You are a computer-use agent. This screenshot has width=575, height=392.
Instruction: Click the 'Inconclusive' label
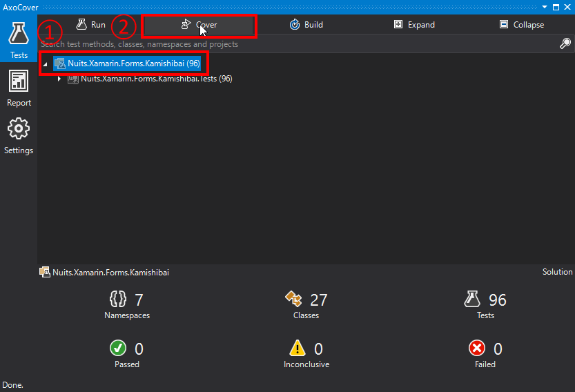[306, 364]
